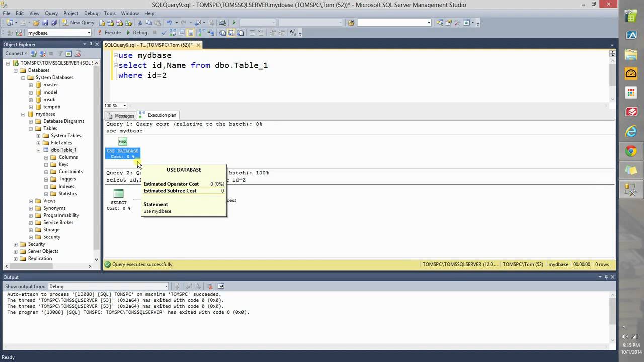Pin the Object Explorer panel
This screenshot has height=362, width=644.
(91, 44)
